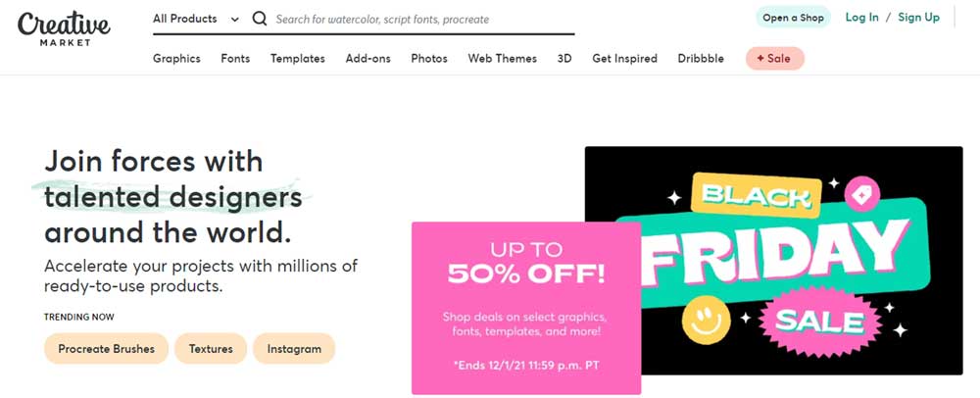Click the pink price tag icon
The image size is (980, 398).
[861, 195]
